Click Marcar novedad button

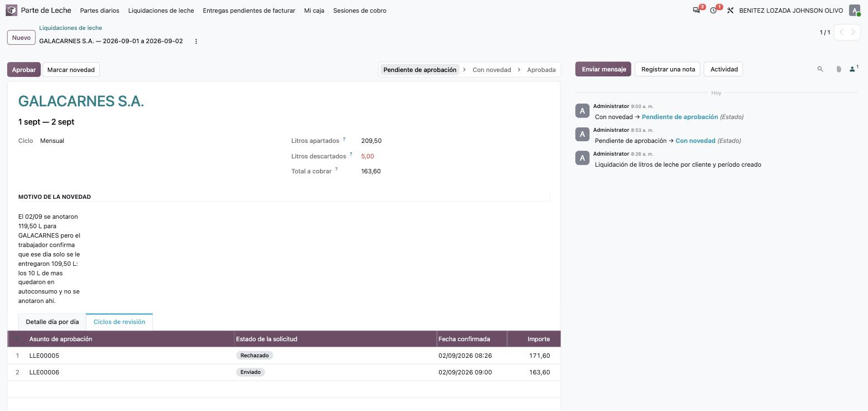tap(71, 70)
